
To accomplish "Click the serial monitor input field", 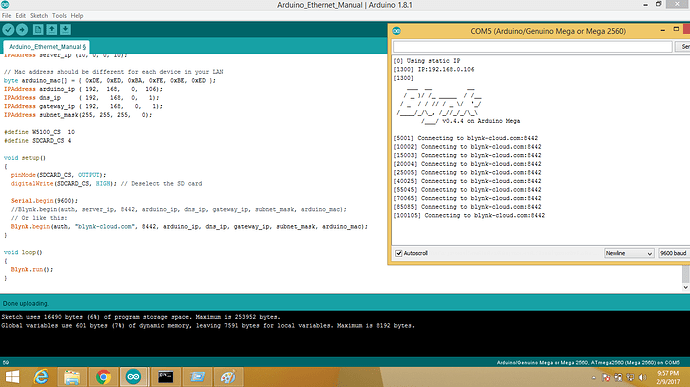I will pos(532,46).
